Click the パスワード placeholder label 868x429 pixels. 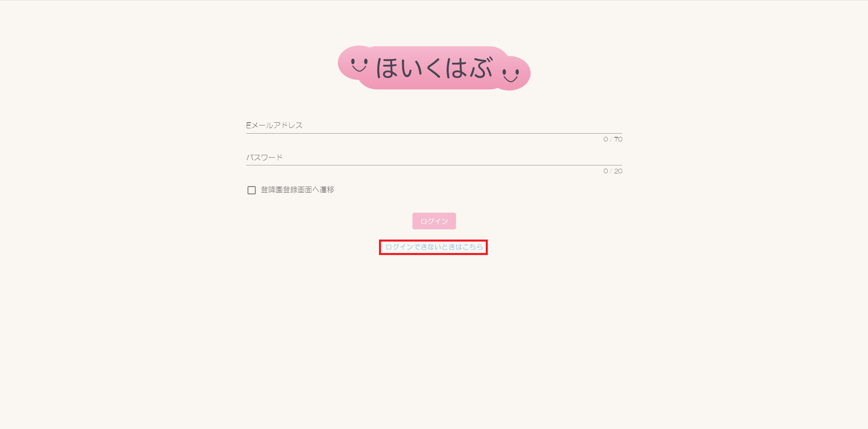264,157
